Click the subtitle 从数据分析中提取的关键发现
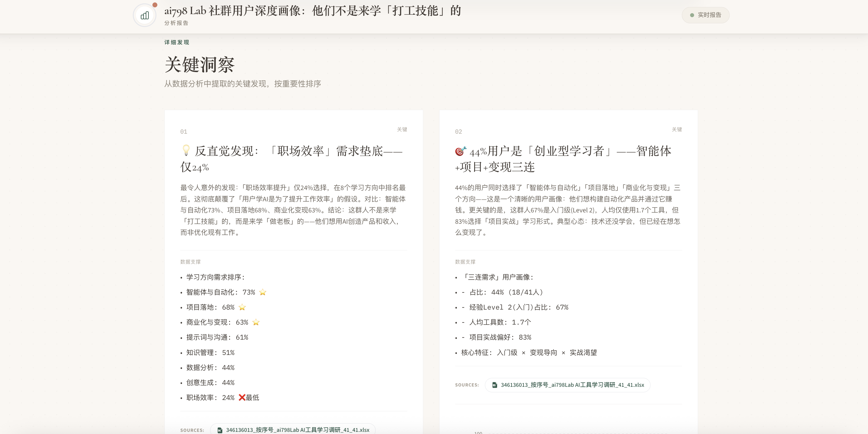 coord(243,83)
